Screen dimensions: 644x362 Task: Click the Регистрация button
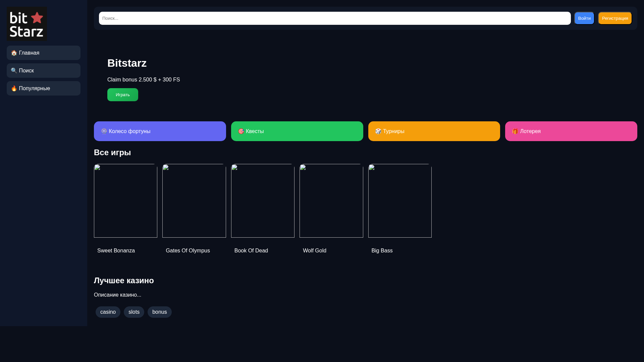coord(615,18)
